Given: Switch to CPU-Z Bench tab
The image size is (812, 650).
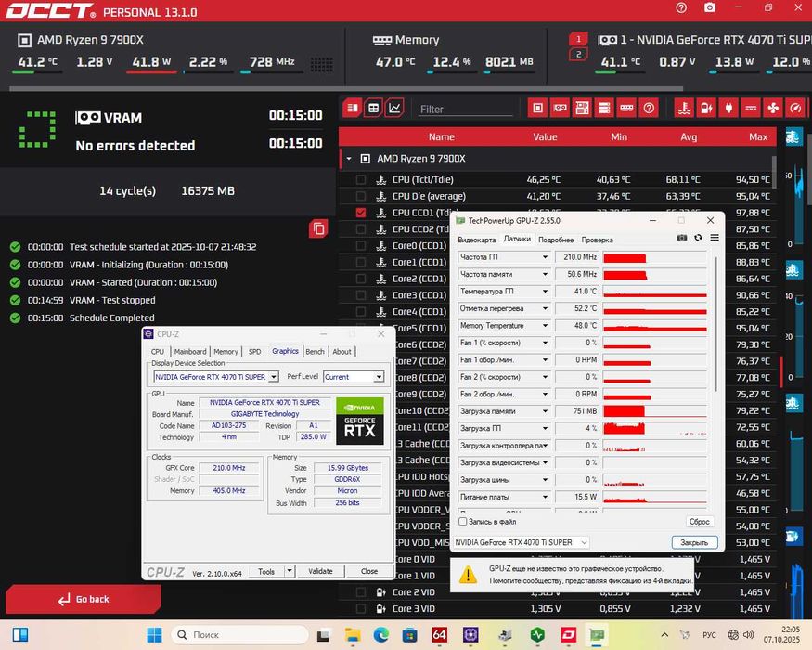Looking at the screenshot, I should pos(315,351).
